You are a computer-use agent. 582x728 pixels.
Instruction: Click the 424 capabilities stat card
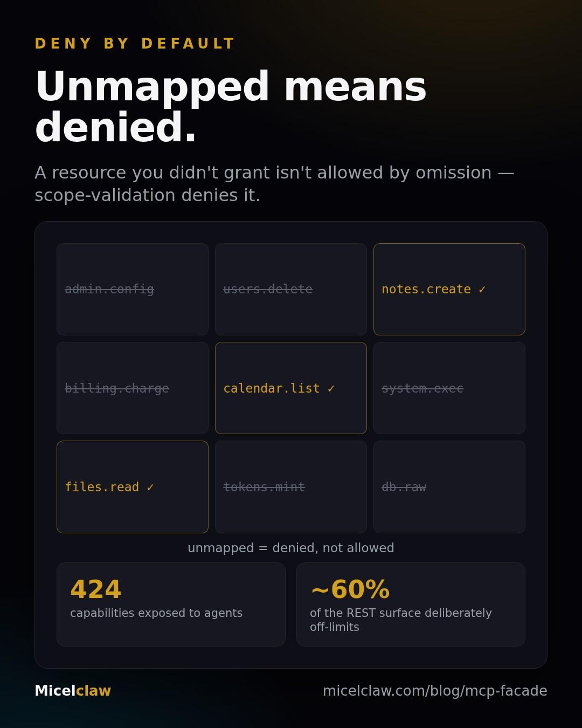point(171,605)
